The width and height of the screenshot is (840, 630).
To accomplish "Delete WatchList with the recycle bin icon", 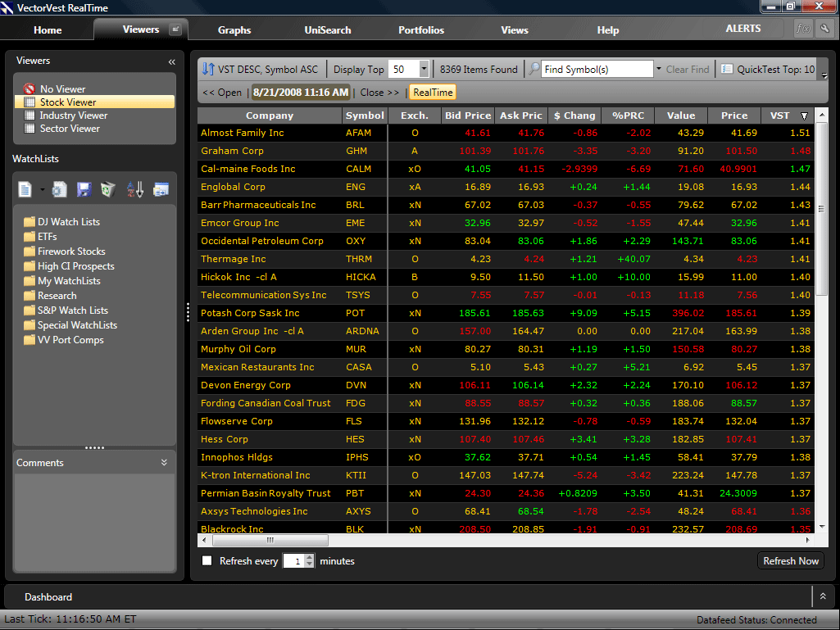I will [x=108, y=189].
